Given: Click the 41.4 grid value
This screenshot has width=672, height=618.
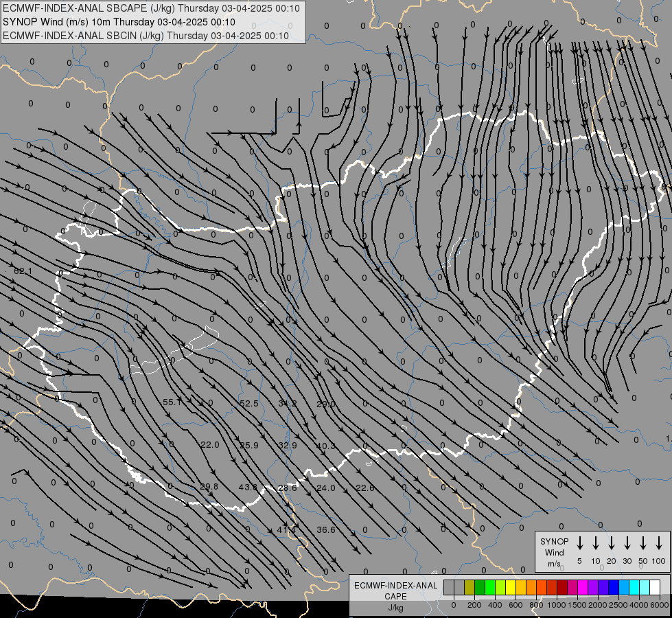Looking at the screenshot, I should [x=286, y=530].
